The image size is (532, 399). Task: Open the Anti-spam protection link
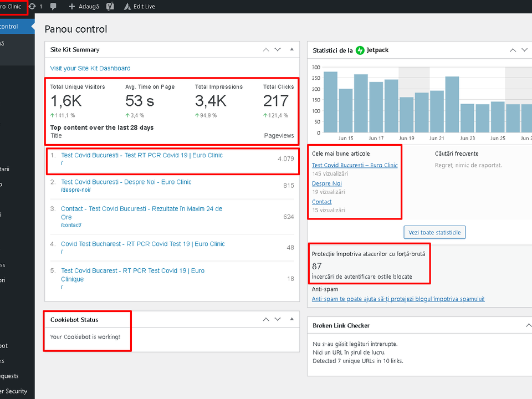click(x=398, y=299)
